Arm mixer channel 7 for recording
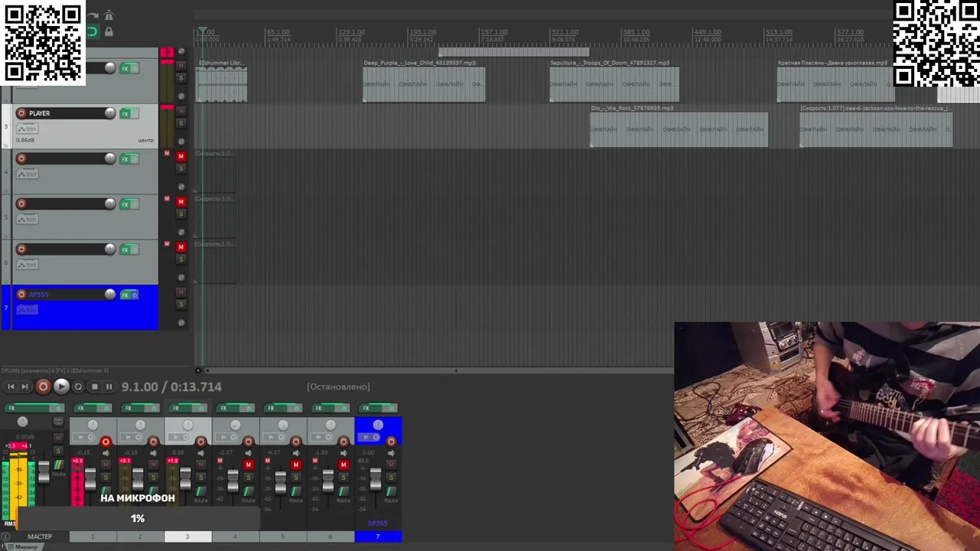Image resolution: width=980 pixels, height=551 pixels. [x=391, y=442]
